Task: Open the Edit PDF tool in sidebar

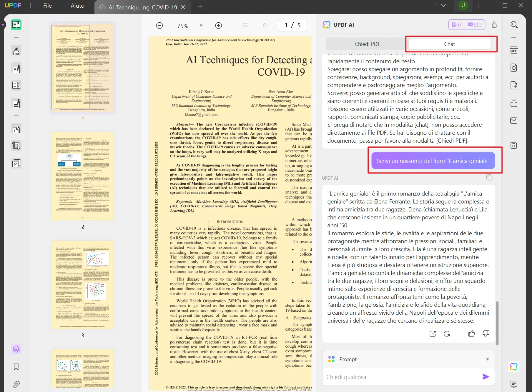Action: (x=16, y=69)
